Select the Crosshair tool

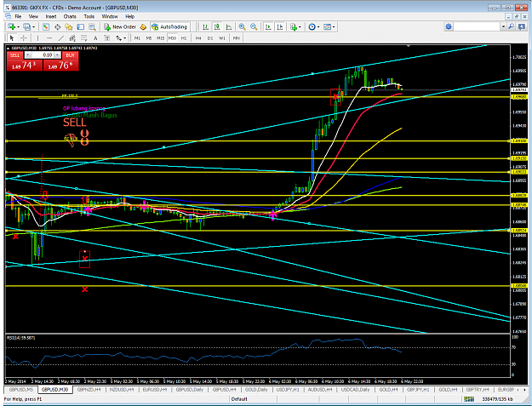click(x=24, y=38)
